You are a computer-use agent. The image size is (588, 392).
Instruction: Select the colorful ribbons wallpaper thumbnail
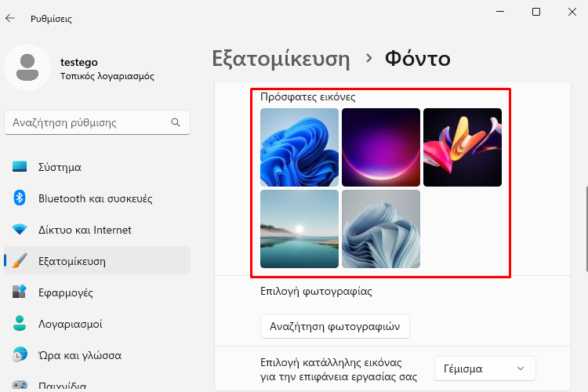(463, 147)
